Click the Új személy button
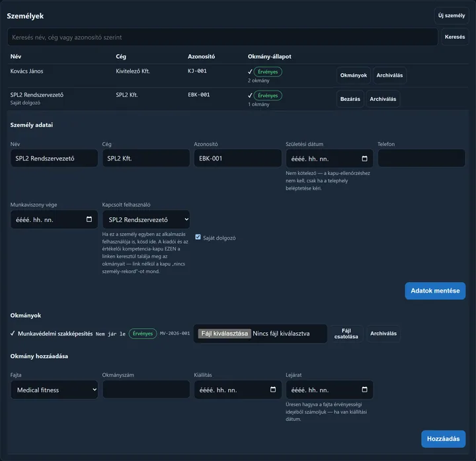 [452, 15]
